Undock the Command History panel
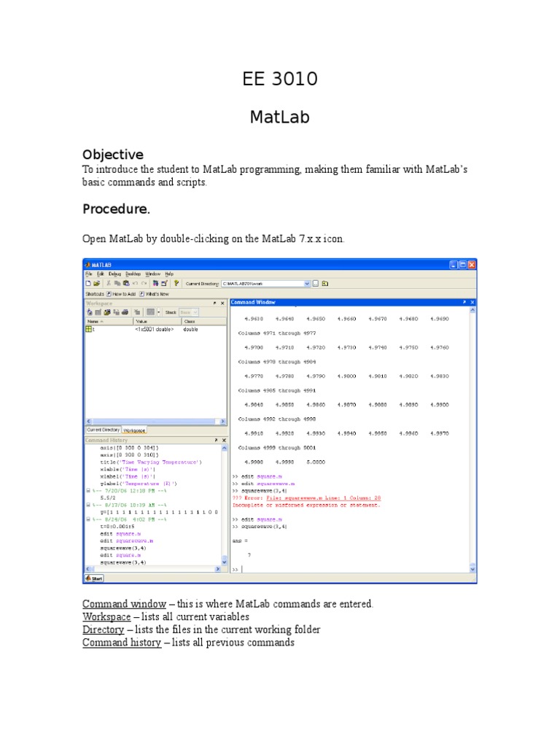The image size is (560, 747). tap(216, 440)
